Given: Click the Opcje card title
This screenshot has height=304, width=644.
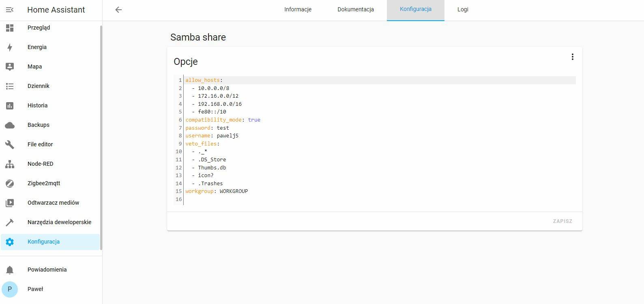Looking at the screenshot, I should pos(186,62).
